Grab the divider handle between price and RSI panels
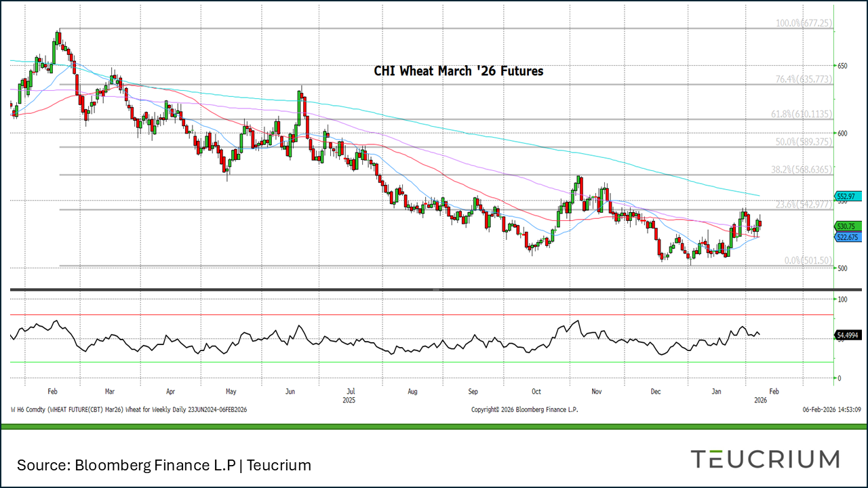 pyautogui.click(x=434, y=289)
